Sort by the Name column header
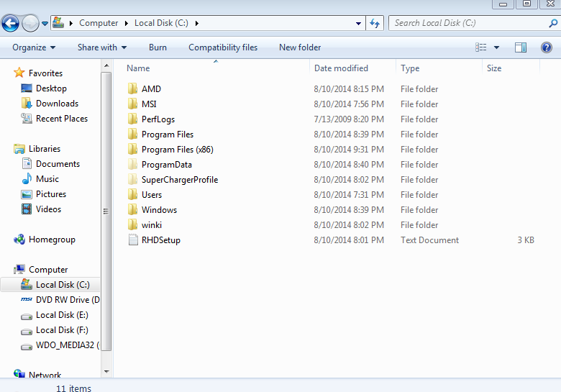Image resolution: width=561 pixels, height=392 pixels. (x=138, y=68)
